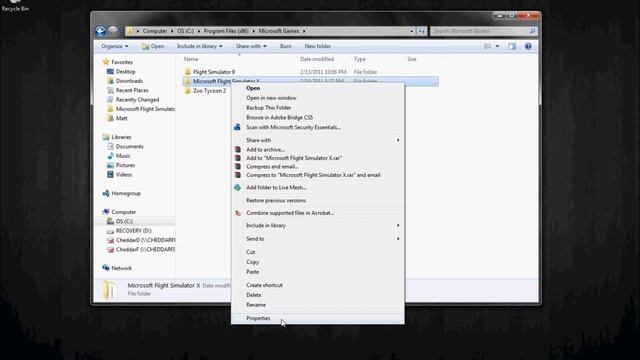The image size is (640, 360).
Task: Click the Homegroup icon in sidebar
Action: point(106,193)
